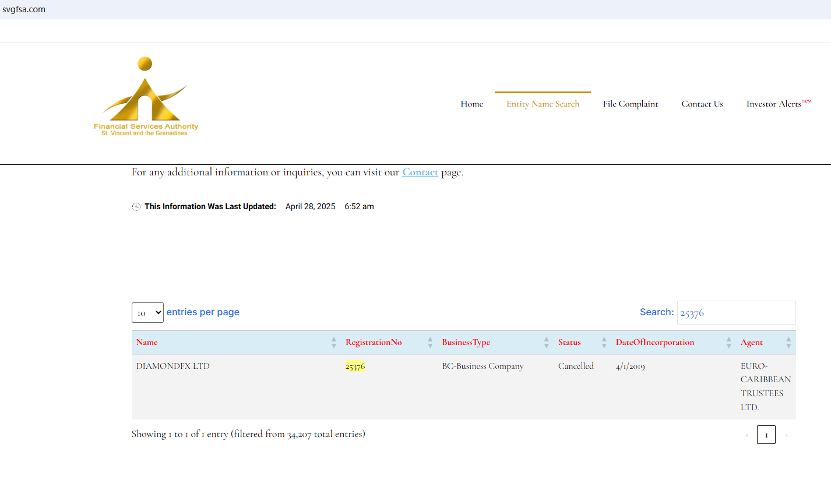Click page 1 pagination button
831x504 pixels.
[766, 435]
